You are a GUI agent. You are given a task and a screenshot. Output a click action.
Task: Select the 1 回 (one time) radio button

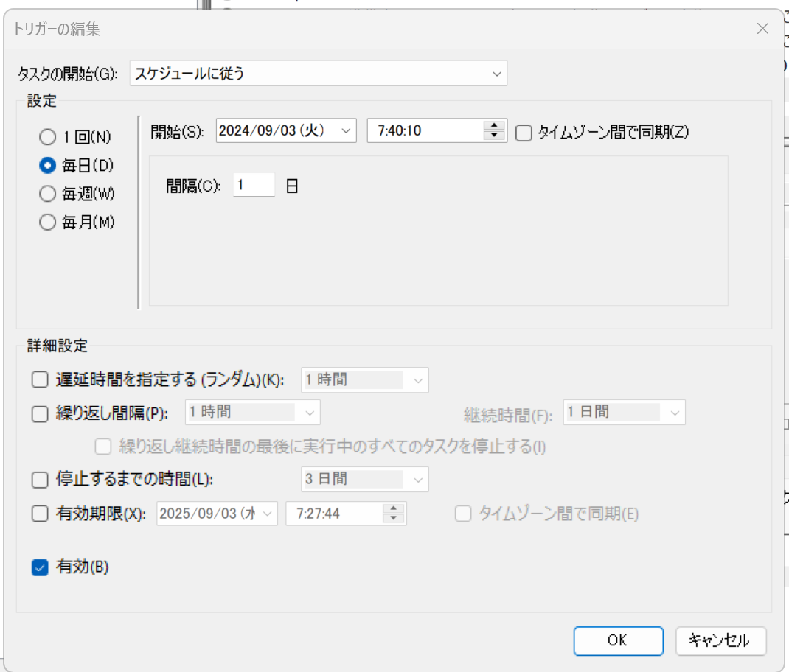pos(48,137)
